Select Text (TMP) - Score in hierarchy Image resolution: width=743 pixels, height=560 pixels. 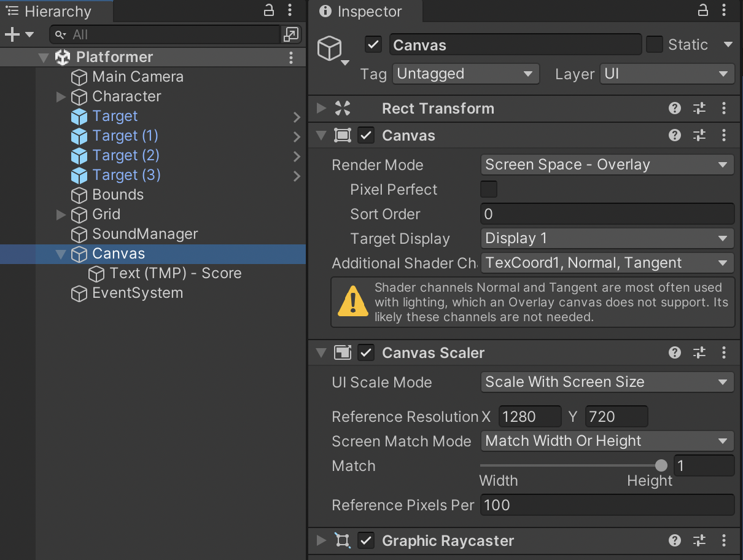pos(175,273)
